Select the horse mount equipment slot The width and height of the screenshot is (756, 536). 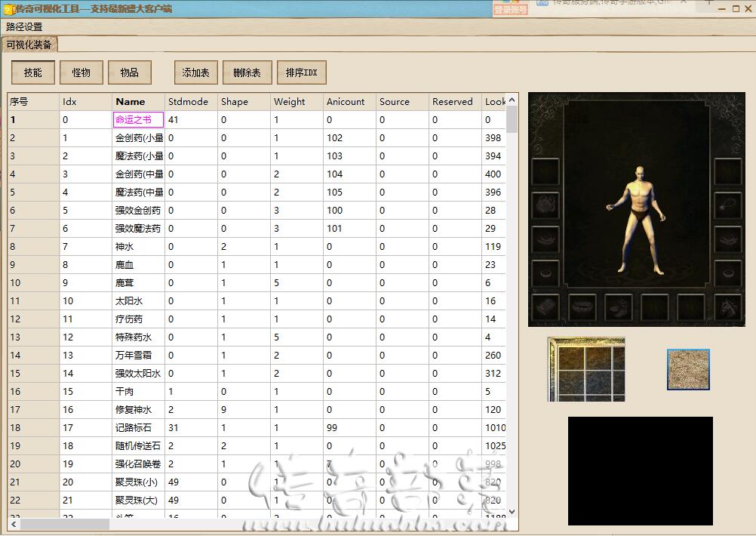click(727, 308)
